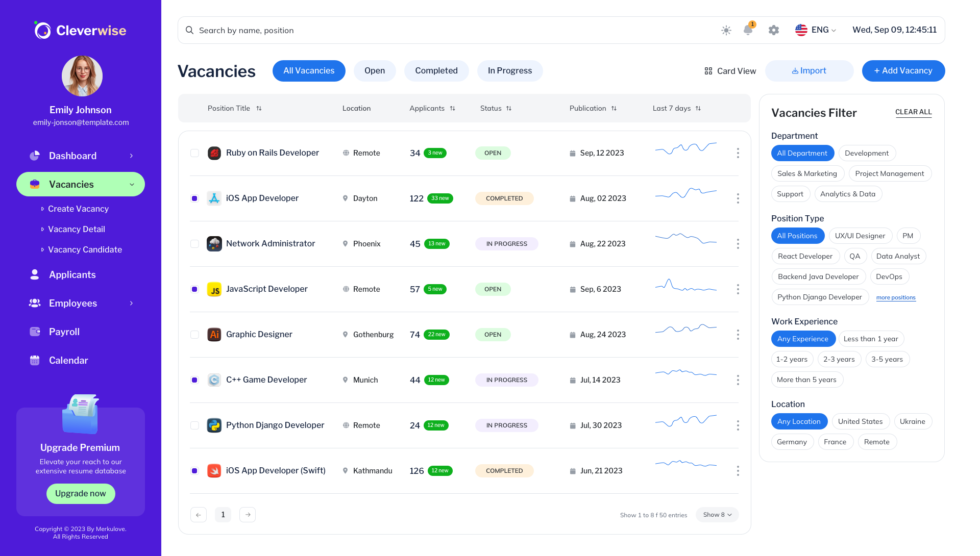
Task: Collapse the Vacancies submenu chevron
Action: coord(132,185)
